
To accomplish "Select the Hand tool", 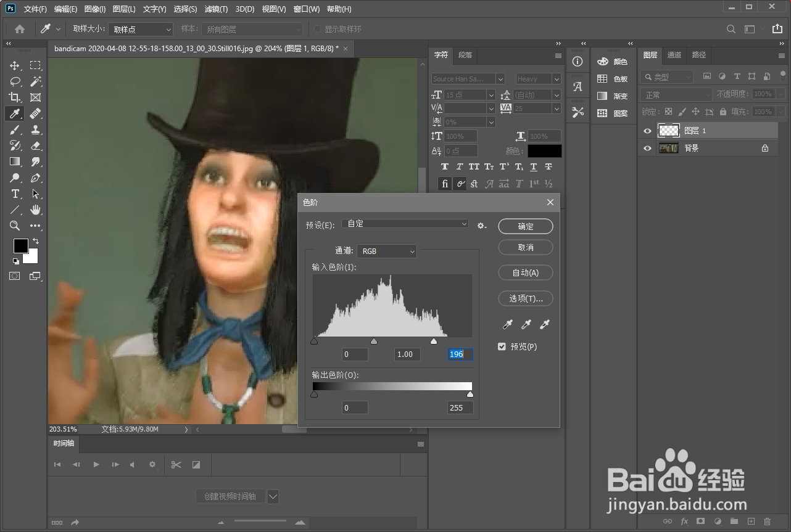I will coord(36,210).
